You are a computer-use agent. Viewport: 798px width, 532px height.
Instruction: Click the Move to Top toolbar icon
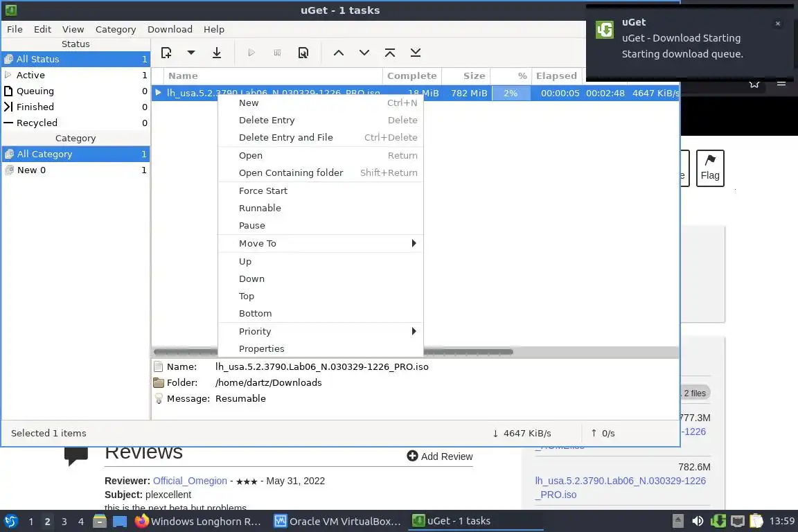[390, 53]
